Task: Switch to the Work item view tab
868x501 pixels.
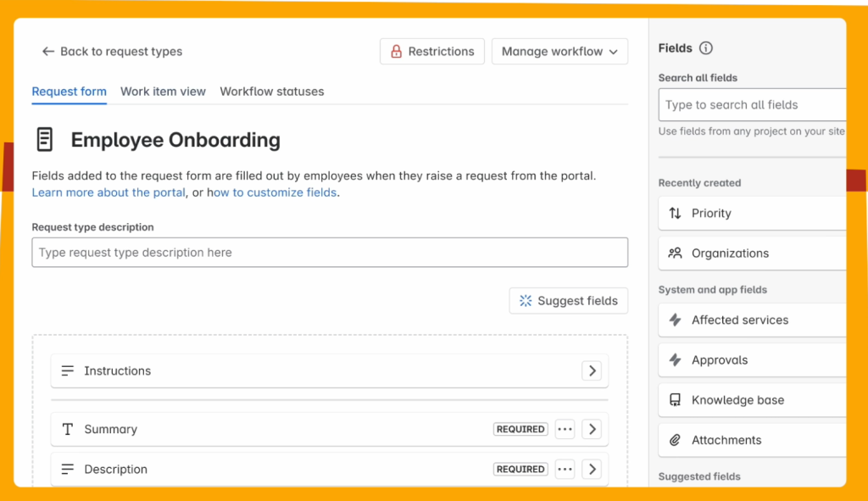Action: tap(163, 91)
